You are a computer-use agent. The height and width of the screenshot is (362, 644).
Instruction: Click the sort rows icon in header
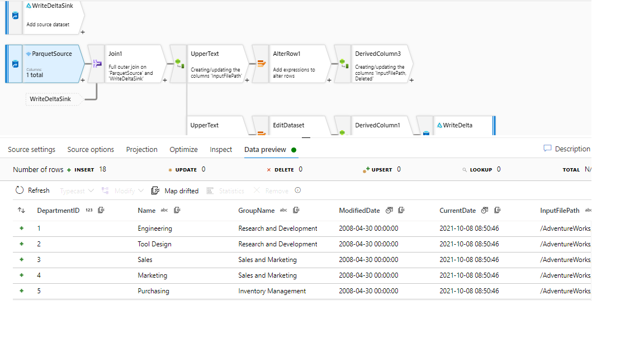pyautogui.click(x=21, y=211)
